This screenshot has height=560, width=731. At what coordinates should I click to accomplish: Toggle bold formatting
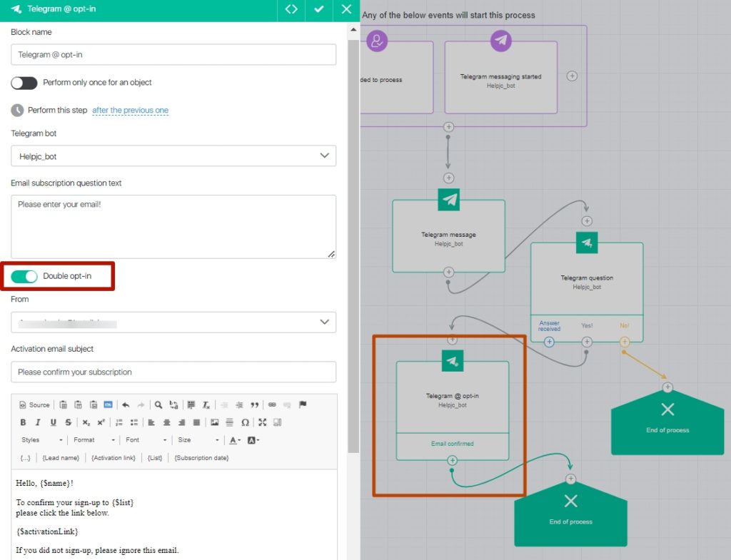(x=23, y=422)
